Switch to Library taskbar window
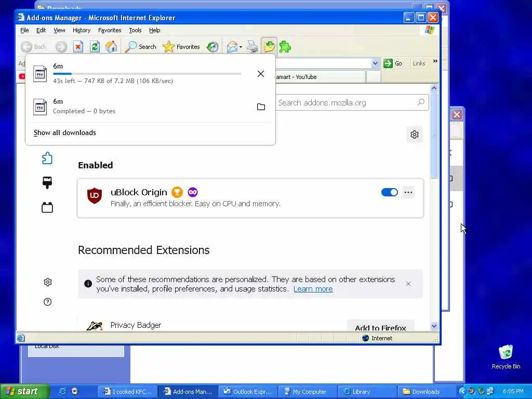Image resolution: width=532 pixels, height=399 pixels. [x=368, y=392]
